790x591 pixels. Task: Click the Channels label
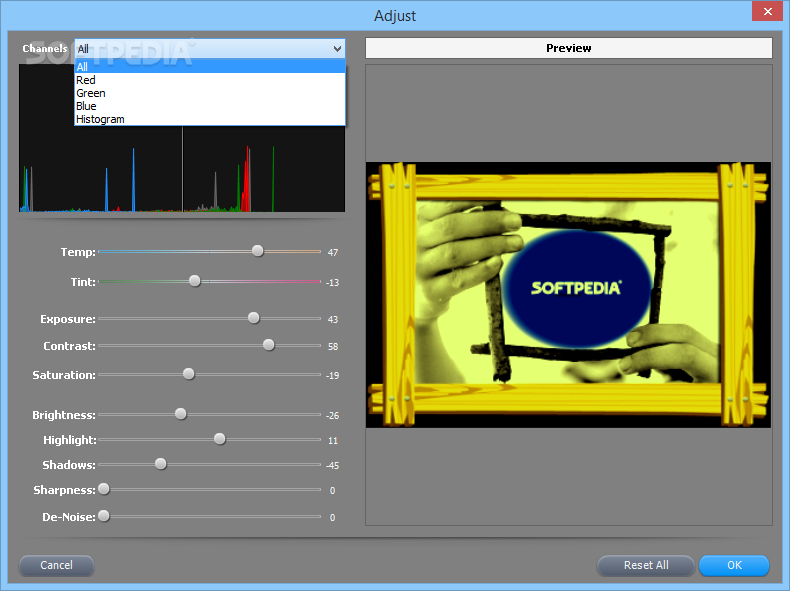[x=45, y=48]
